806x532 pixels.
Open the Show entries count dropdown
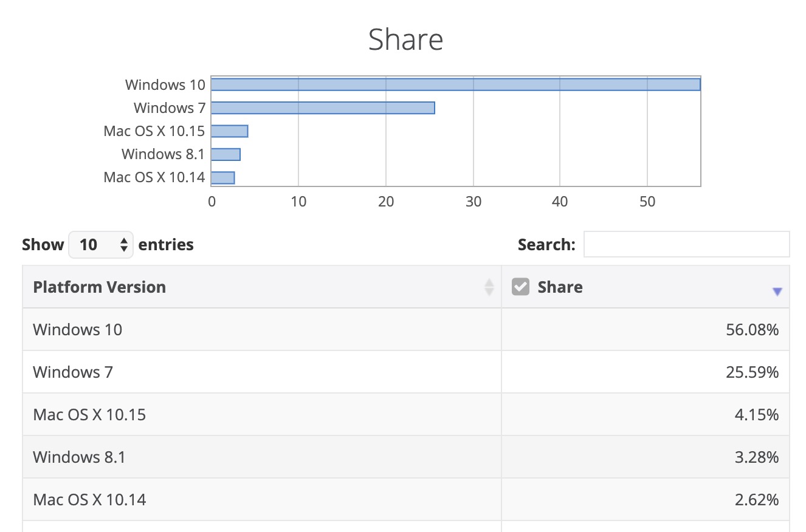[101, 245]
